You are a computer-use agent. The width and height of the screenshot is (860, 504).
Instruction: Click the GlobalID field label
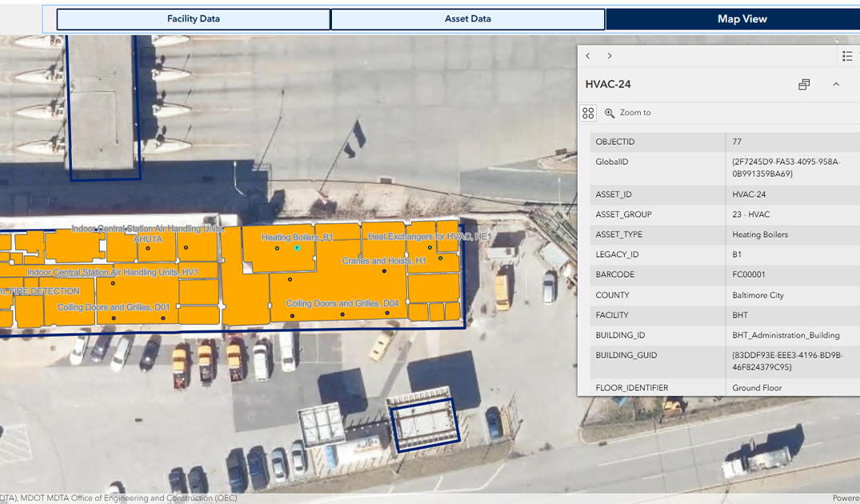point(611,162)
